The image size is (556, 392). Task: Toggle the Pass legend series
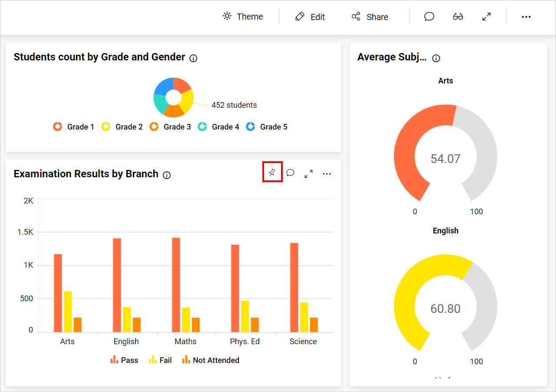point(124,360)
